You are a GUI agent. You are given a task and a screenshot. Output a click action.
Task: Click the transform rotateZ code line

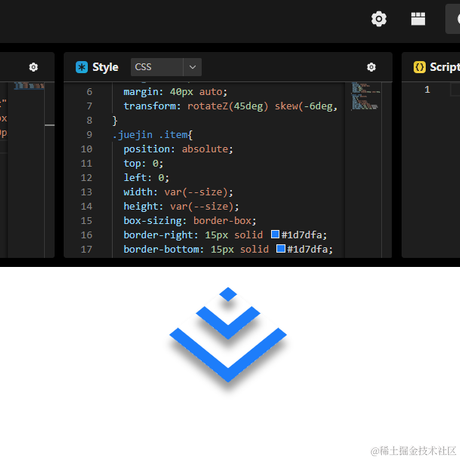pos(230,106)
